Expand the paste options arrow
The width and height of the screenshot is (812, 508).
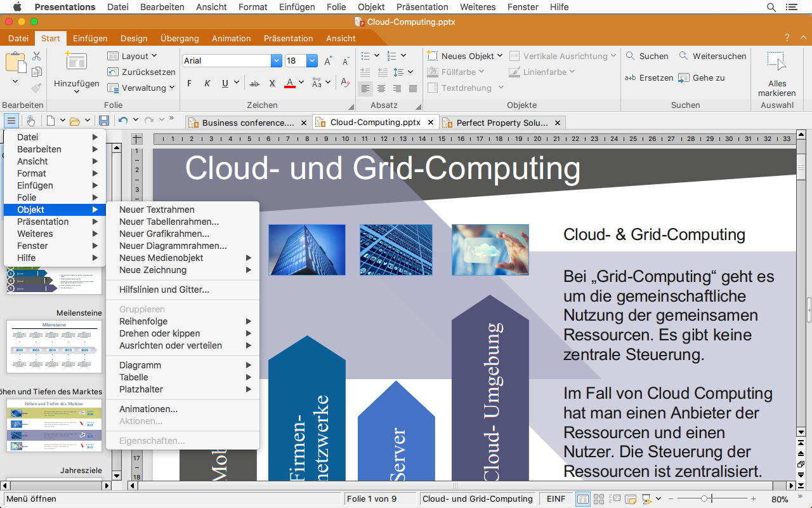click(x=15, y=81)
